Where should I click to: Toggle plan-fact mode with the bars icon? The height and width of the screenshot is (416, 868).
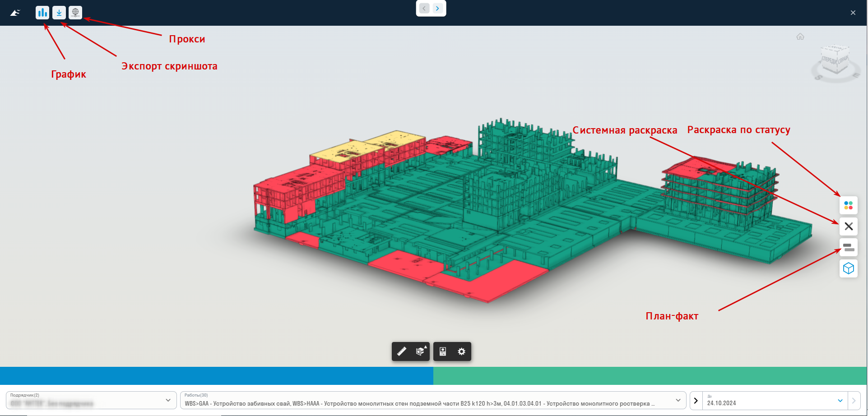[x=849, y=247]
